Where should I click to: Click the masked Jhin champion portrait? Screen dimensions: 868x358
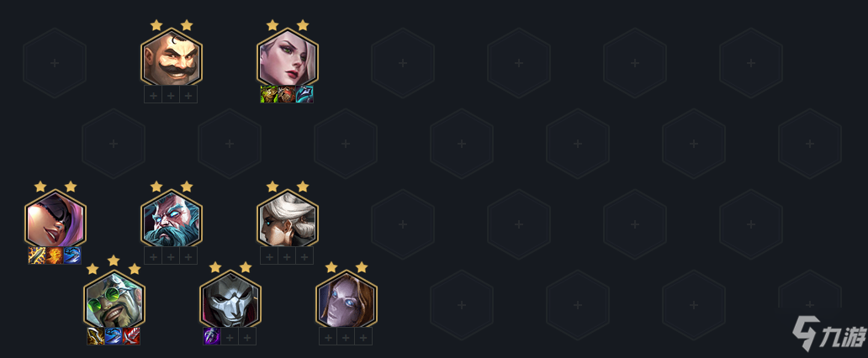[230, 300]
